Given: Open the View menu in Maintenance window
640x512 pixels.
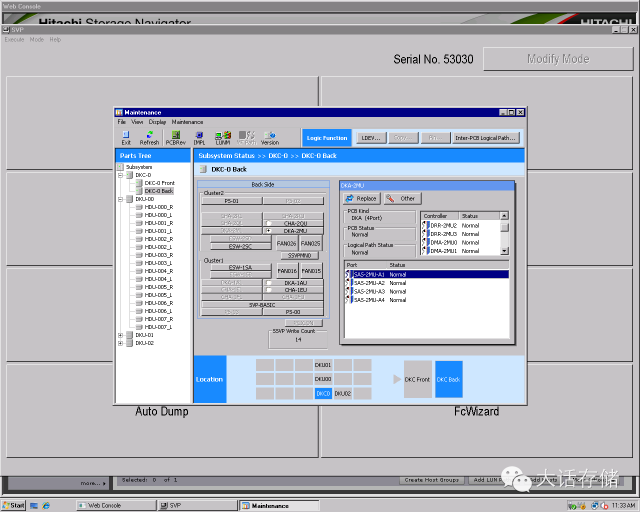Looking at the screenshot, I should pyautogui.click(x=137, y=122).
